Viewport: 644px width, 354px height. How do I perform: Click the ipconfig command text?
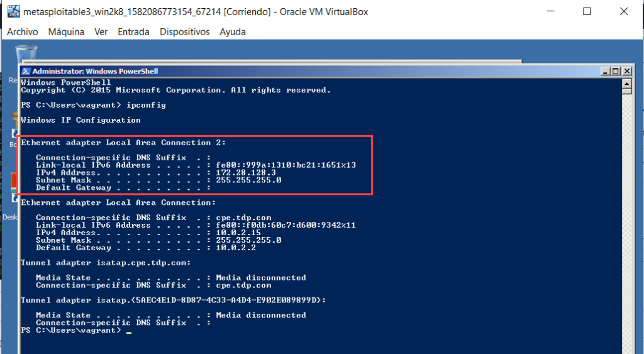[x=146, y=105]
